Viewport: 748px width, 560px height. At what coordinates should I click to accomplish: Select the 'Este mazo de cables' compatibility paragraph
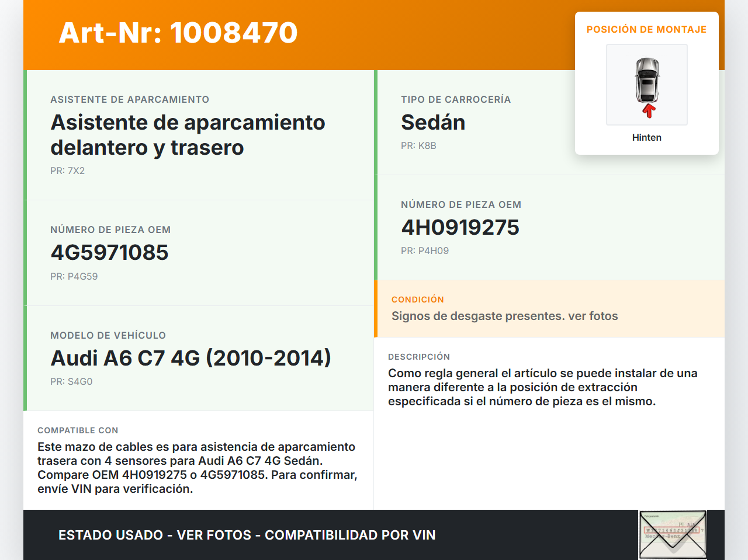198,468
